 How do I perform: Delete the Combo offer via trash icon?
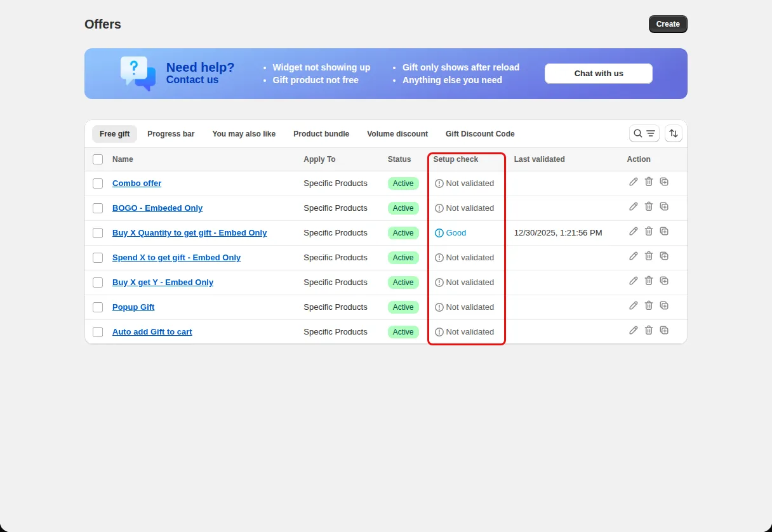pyautogui.click(x=648, y=182)
